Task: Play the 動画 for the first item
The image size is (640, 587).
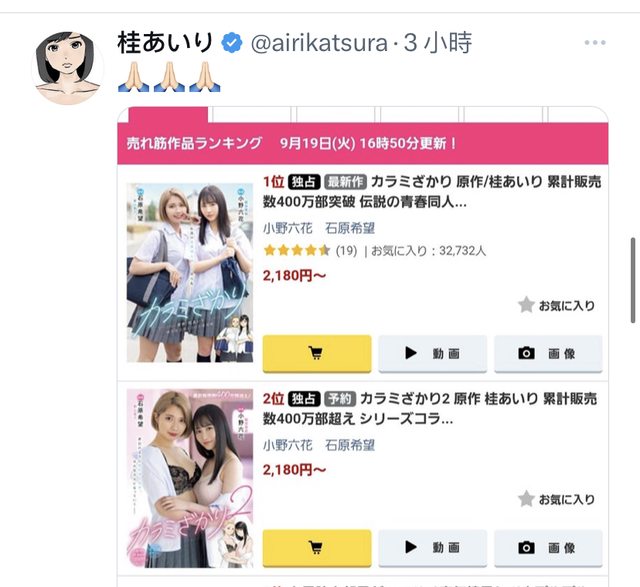Action: click(433, 354)
